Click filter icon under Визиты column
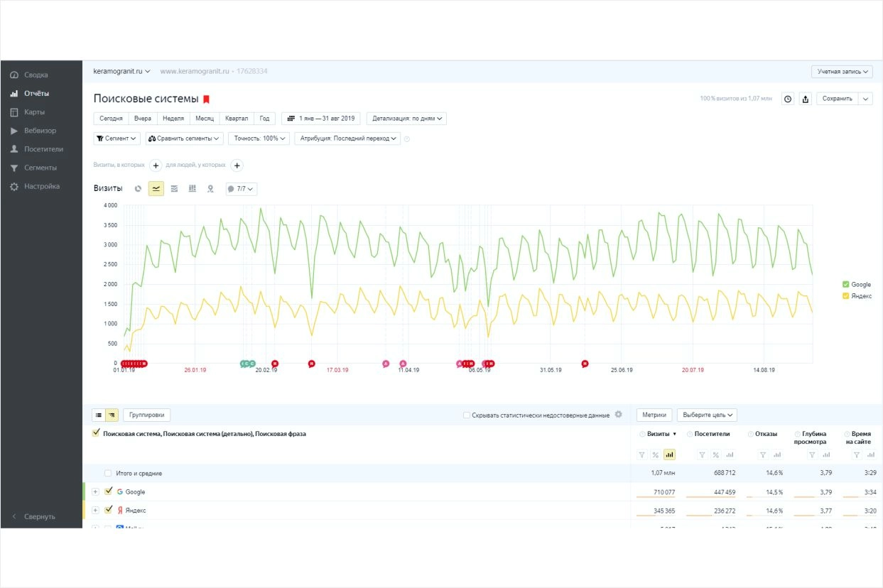 (642, 454)
